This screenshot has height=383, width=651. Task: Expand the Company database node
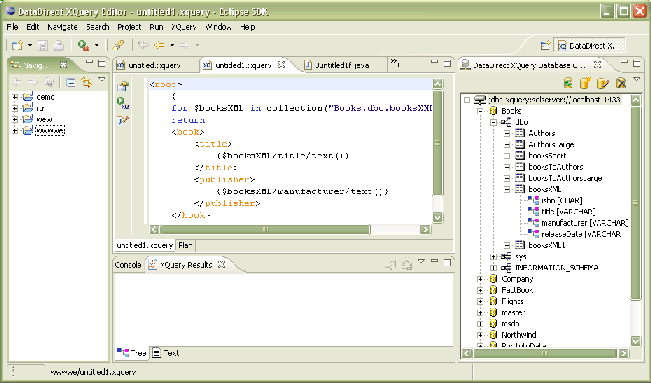(x=480, y=279)
